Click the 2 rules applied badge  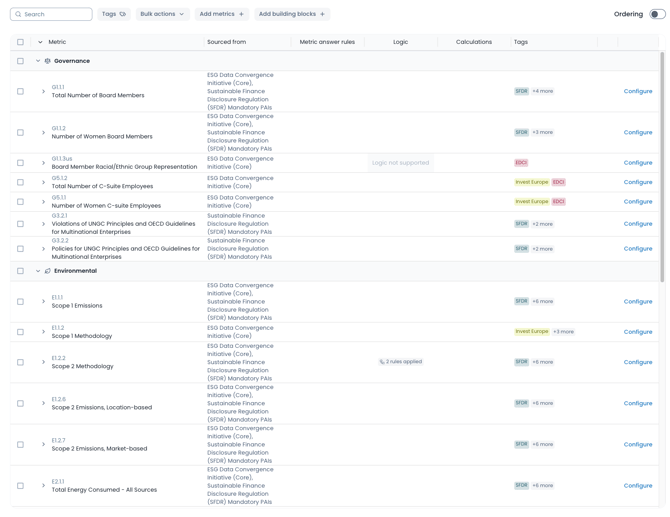(400, 362)
